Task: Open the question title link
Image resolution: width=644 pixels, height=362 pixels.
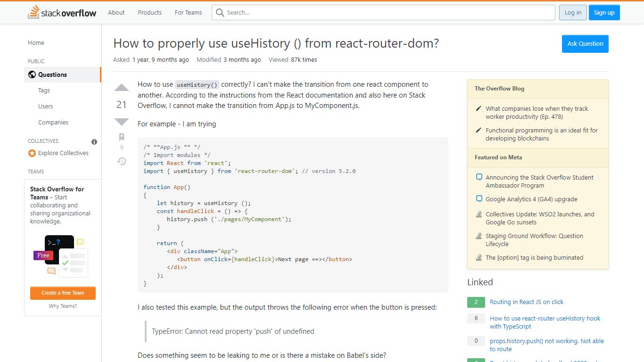Action: click(x=276, y=43)
